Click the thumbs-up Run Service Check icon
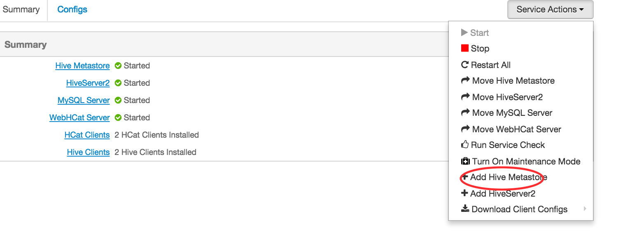This screenshot has width=644, height=244. pyautogui.click(x=465, y=145)
